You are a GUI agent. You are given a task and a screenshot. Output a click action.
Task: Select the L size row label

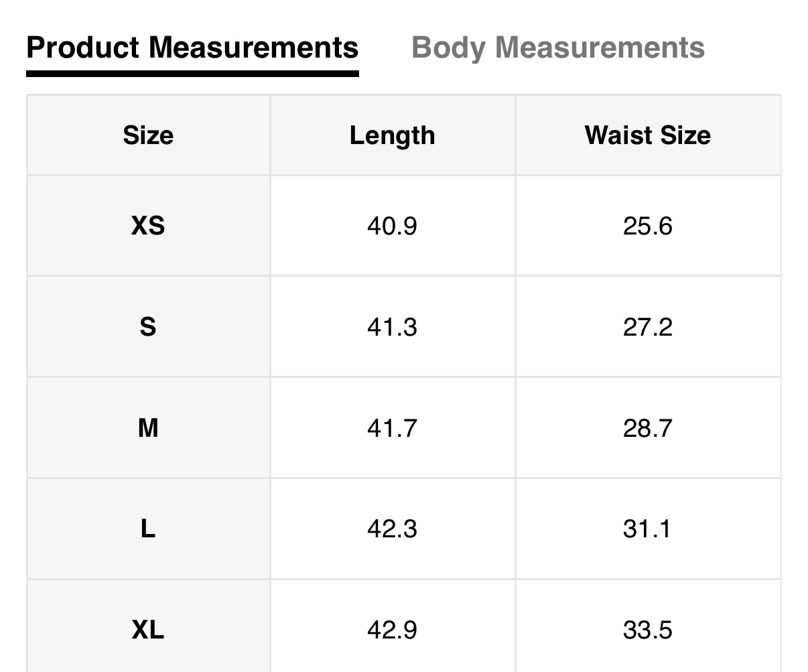(x=148, y=529)
